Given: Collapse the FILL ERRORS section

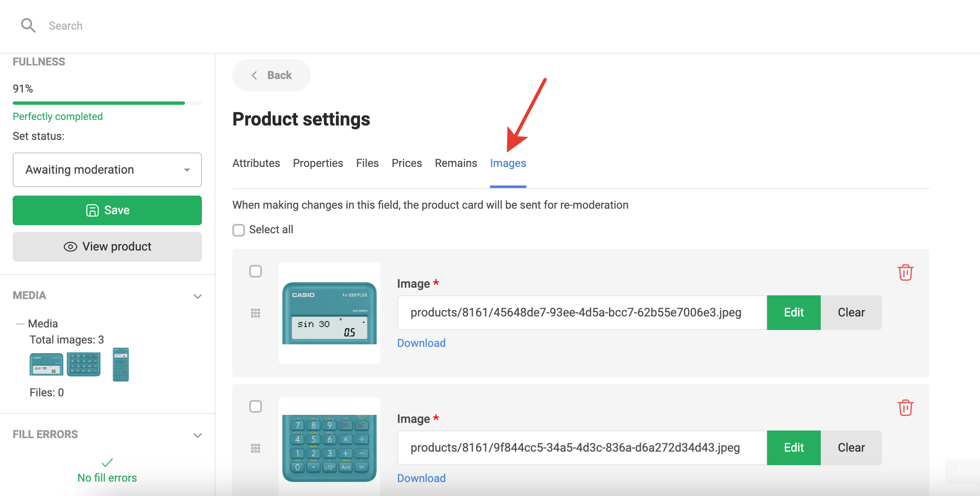Looking at the screenshot, I should pyautogui.click(x=197, y=435).
